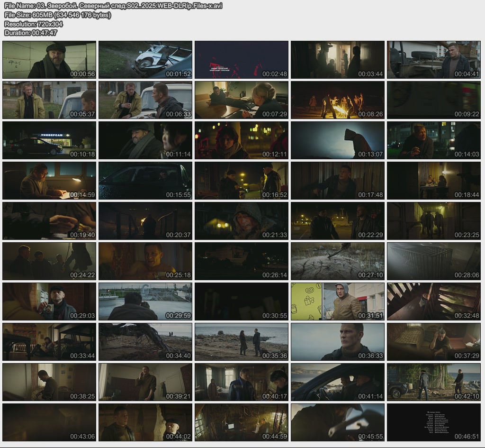
Task: Open the man on phone frame at 00:39:21
Action: point(145,382)
